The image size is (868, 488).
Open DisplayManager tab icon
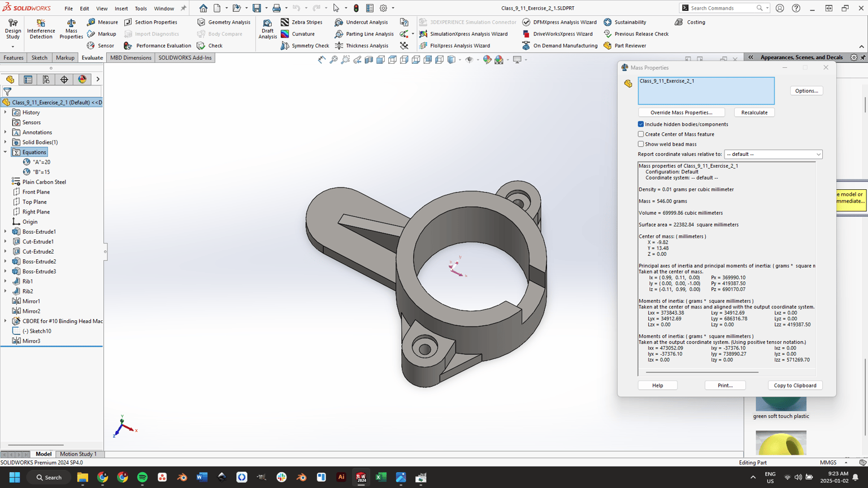pyautogui.click(x=83, y=80)
